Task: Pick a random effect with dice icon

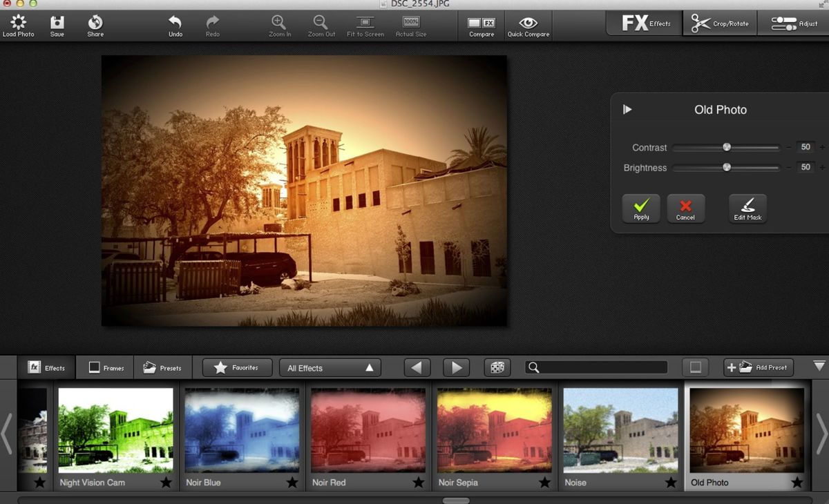Action: tap(497, 367)
